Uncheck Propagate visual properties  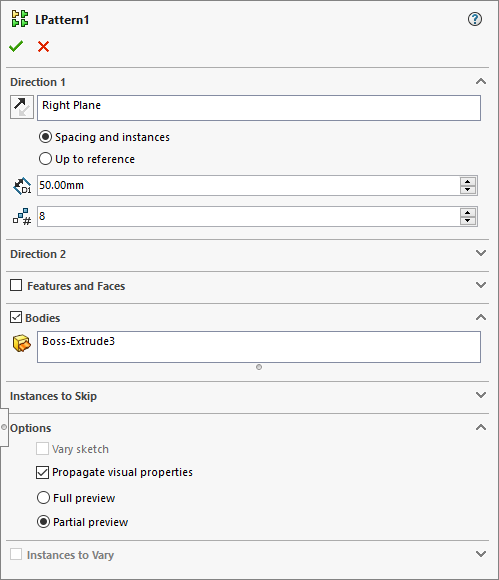[x=42, y=472]
